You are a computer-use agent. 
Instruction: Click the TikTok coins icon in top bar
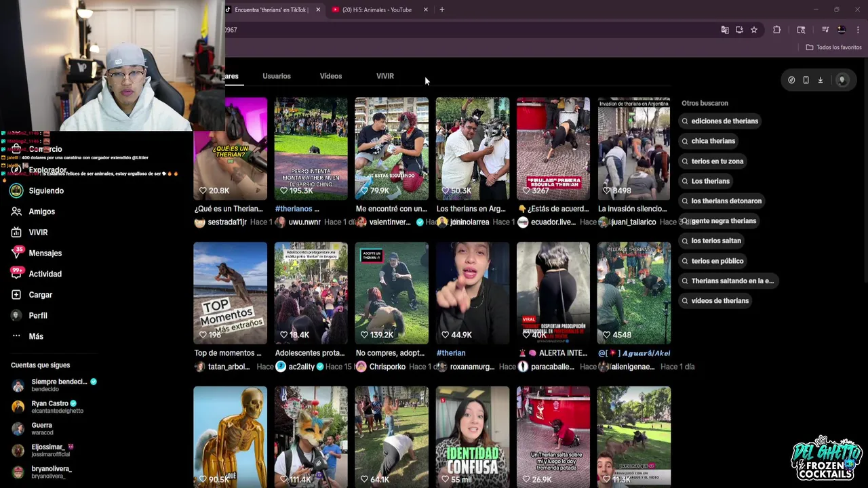(x=791, y=80)
